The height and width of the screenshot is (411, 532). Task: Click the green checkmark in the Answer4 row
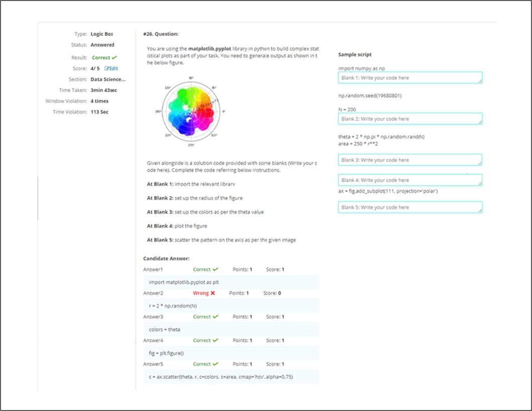point(215,340)
